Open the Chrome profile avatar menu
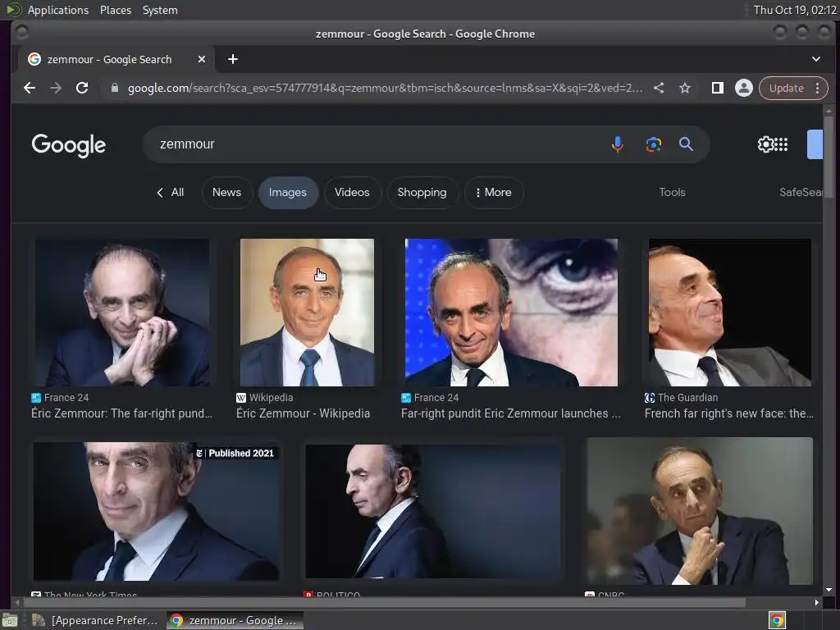840x630 pixels. (743, 88)
